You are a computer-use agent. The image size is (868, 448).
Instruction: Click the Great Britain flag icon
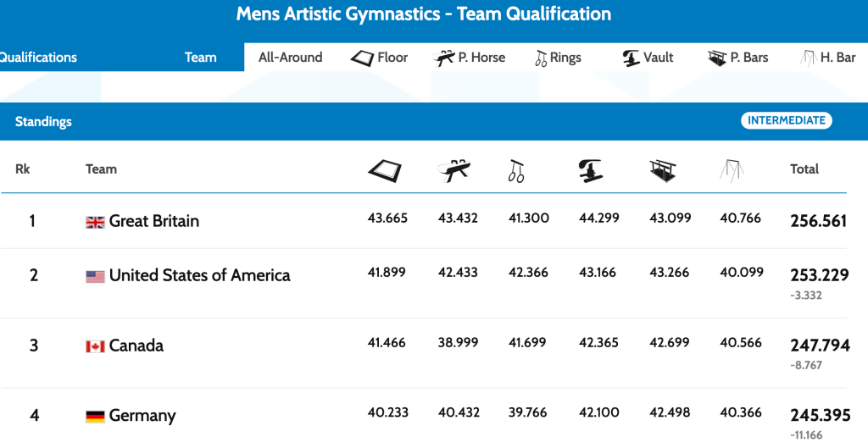click(95, 222)
